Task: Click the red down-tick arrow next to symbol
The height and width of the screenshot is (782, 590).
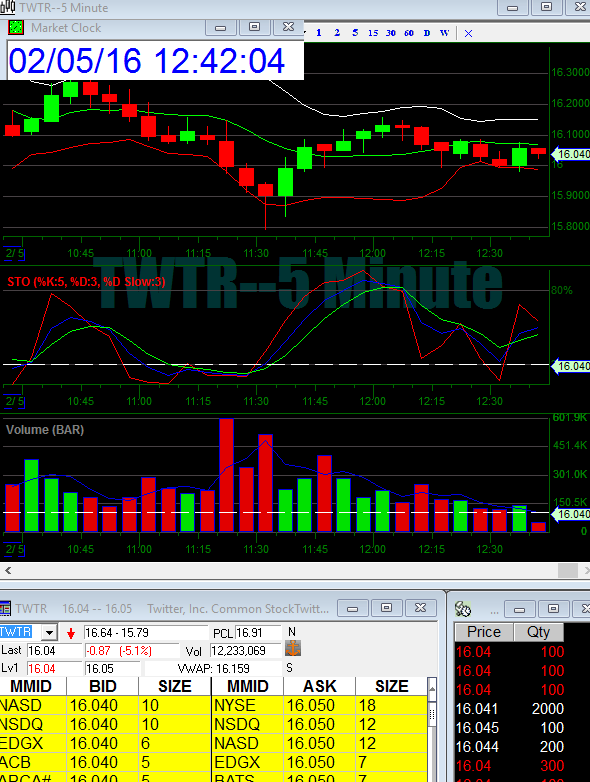Action: tap(71, 633)
